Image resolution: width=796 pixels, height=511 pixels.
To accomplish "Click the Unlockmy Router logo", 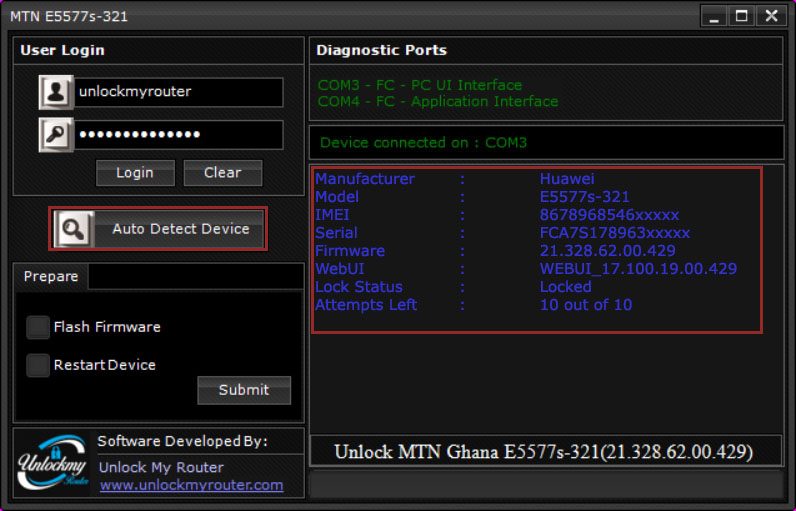I will (x=53, y=462).
